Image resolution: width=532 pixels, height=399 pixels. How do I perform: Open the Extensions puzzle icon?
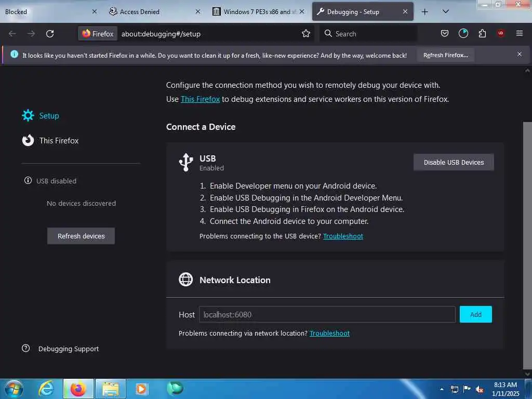coord(482,33)
